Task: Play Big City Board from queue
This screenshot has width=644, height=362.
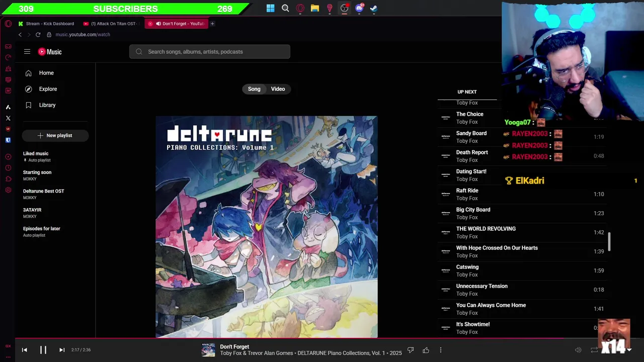Action: (522, 213)
